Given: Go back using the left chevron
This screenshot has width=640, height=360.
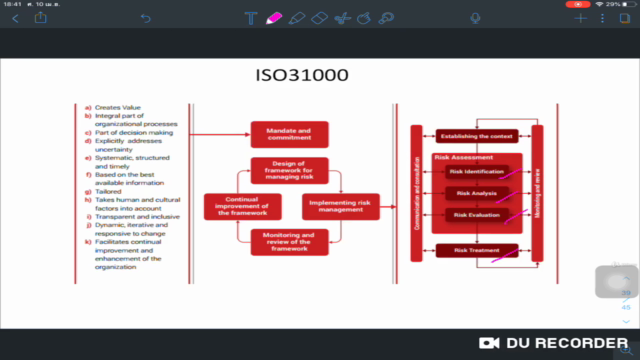Looking at the screenshot, I should pos(16,18).
